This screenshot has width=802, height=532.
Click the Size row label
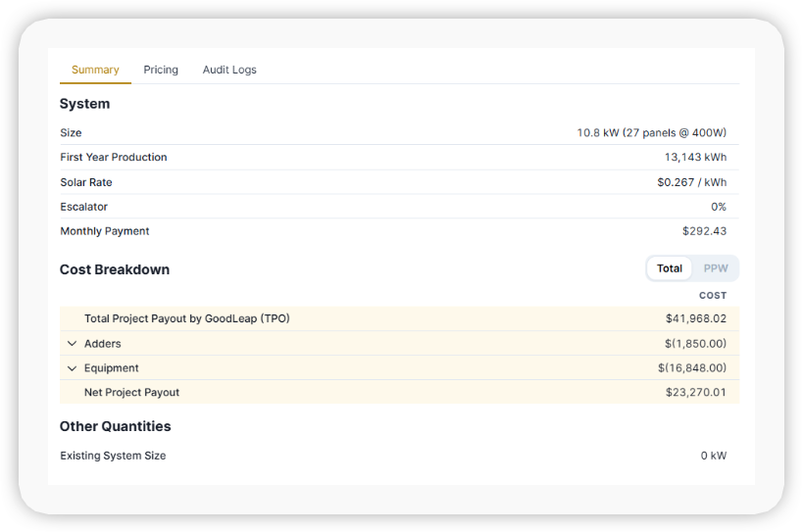pos(71,133)
